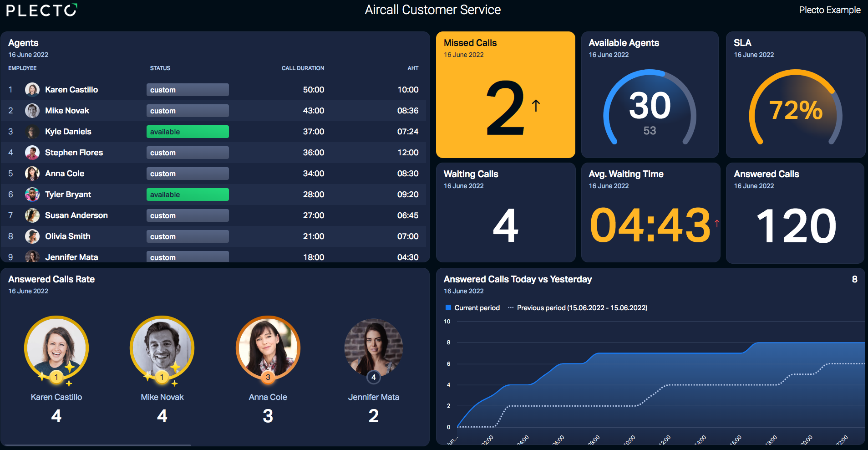Open Jennifer Mata's portrait in Answered Calls Rate
Image resolution: width=868 pixels, height=450 pixels.
pos(373,347)
